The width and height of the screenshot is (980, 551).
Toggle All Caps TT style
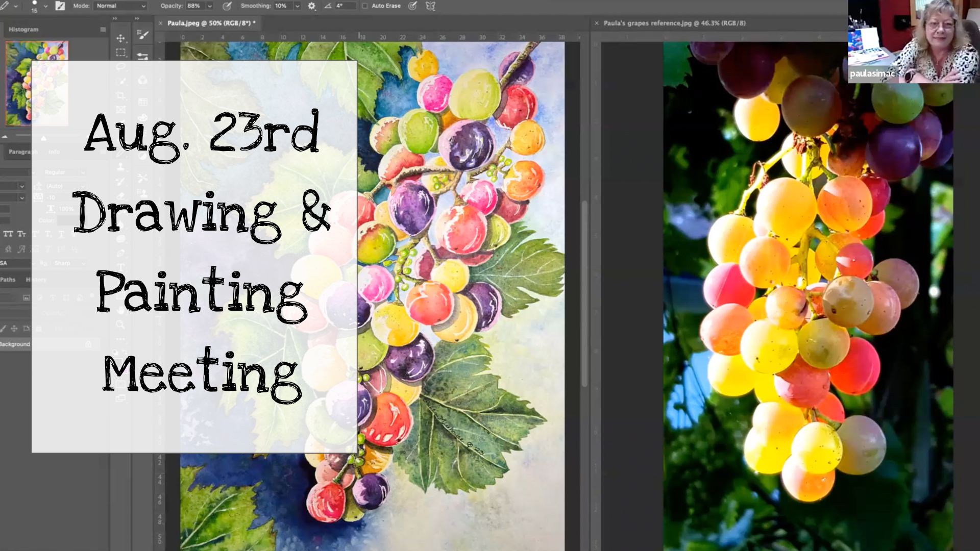tap(8, 234)
